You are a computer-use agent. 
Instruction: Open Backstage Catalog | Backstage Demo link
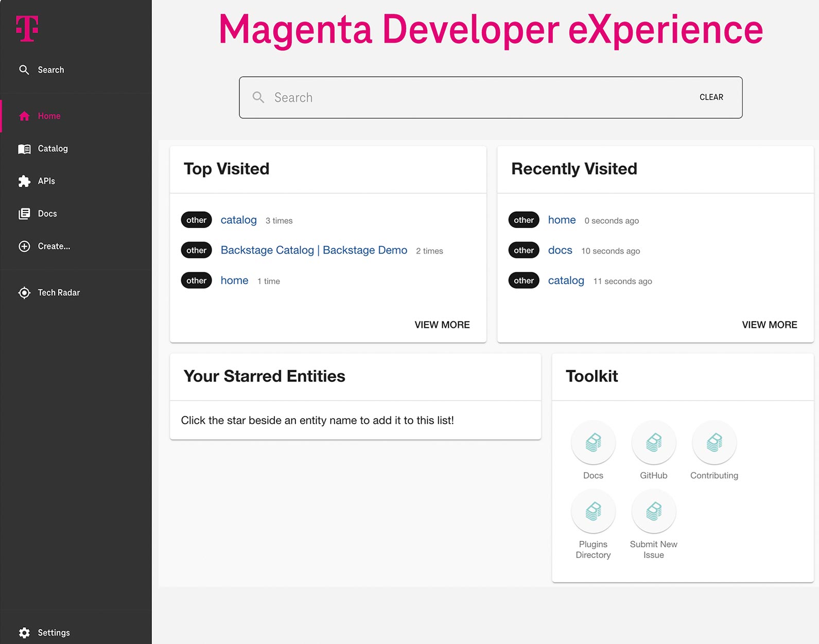pyautogui.click(x=313, y=250)
